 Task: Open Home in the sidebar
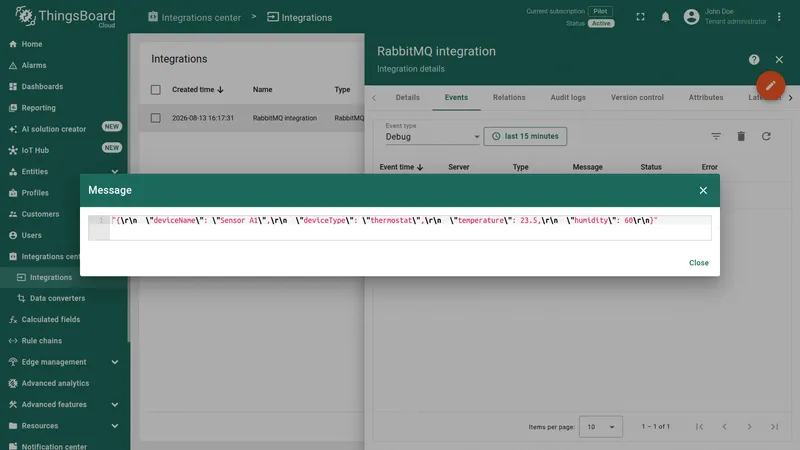32,44
